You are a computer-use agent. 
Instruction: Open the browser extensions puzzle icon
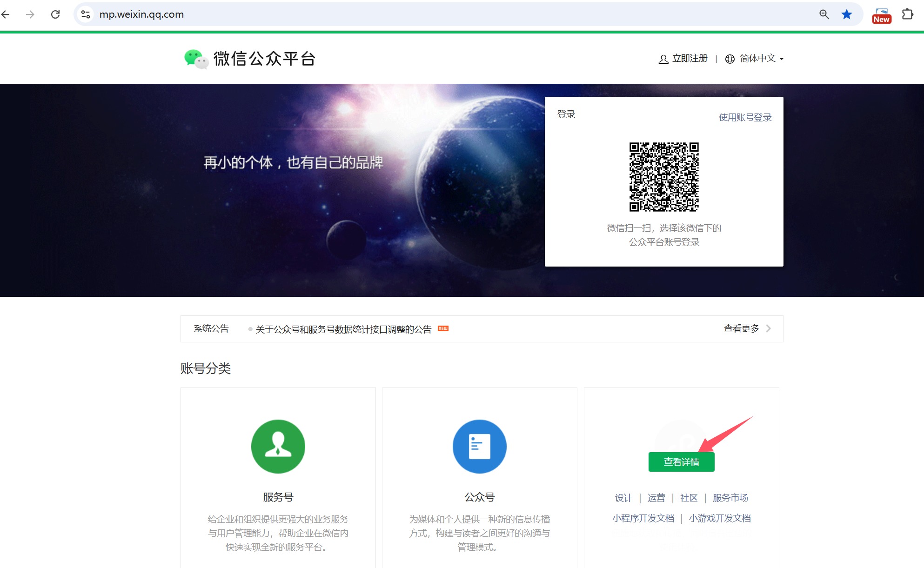coord(908,14)
